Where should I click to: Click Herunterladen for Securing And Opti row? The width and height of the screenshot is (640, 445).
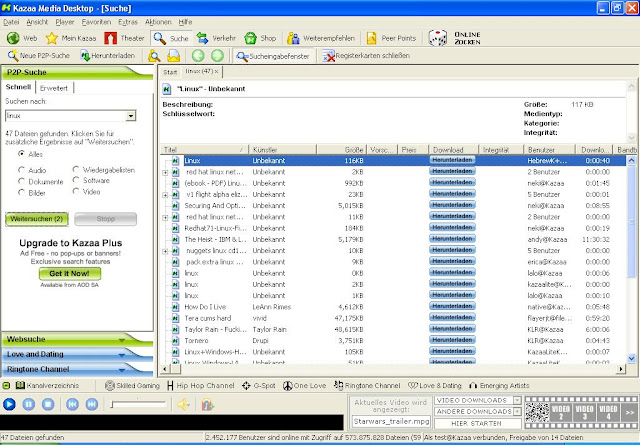(x=452, y=205)
